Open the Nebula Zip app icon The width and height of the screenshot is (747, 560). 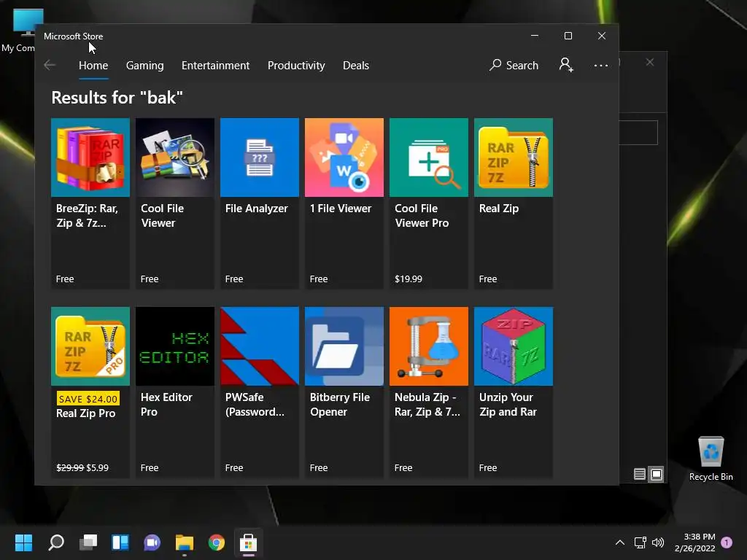click(x=429, y=346)
